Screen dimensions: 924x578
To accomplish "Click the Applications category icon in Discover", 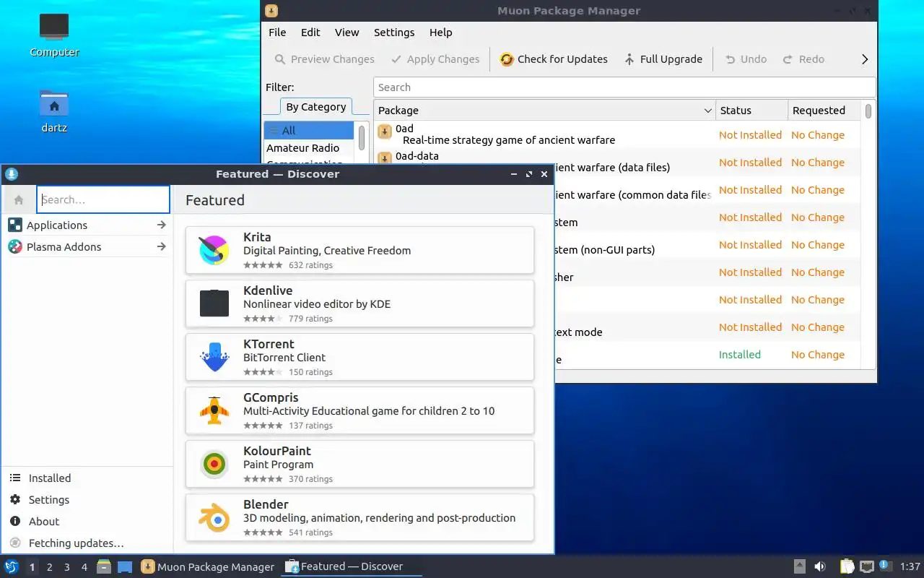I will coord(15,225).
